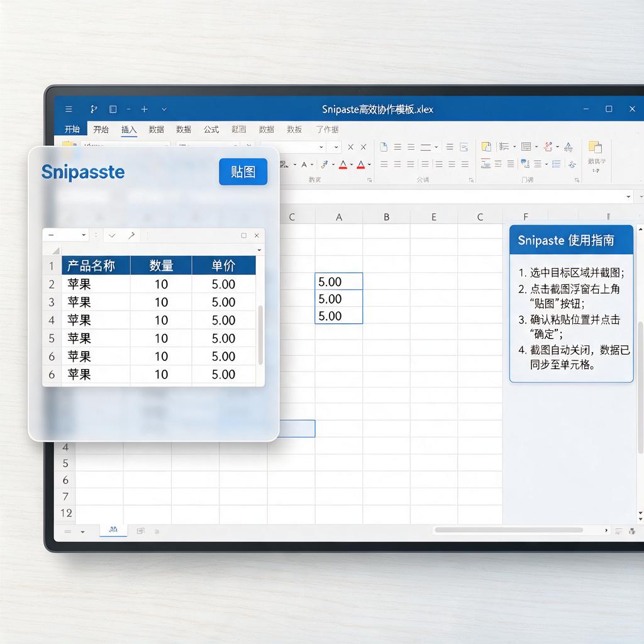644x644 pixels.
Task: Select row 12 header in the spreadsheet
Action: (x=65, y=513)
